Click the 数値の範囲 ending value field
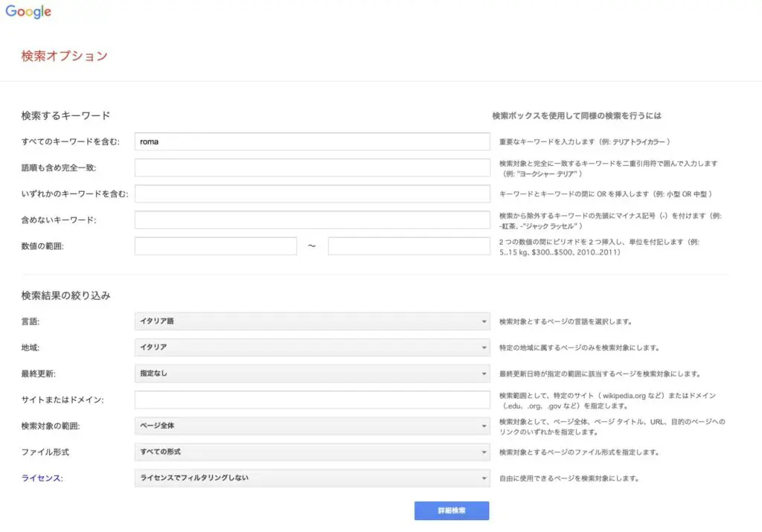This screenshot has height=532, width=762. click(409, 246)
